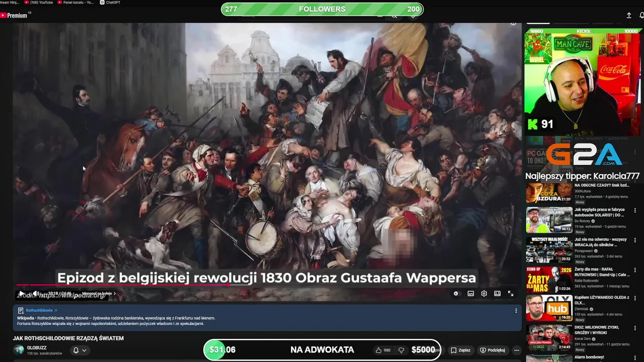The image size is (644, 362).
Task: Open the notifications bell in YouTube header
Action: [x=641, y=16]
